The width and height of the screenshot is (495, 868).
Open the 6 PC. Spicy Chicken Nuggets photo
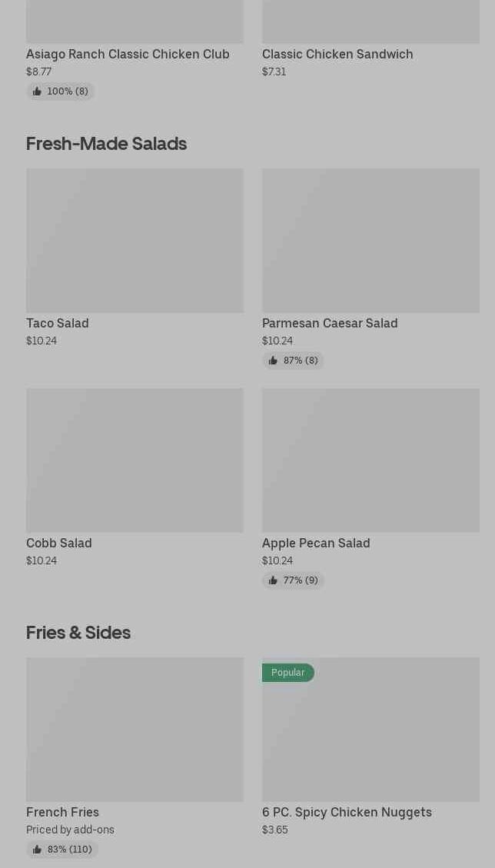point(370,738)
